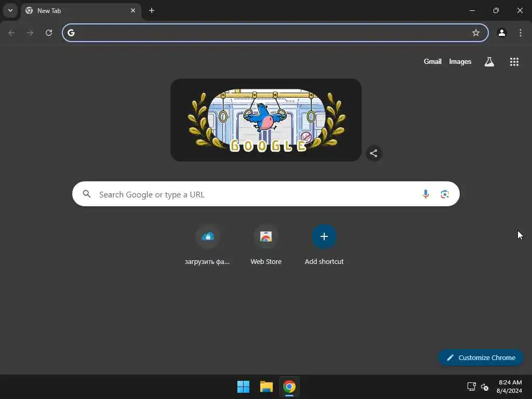This screenshot has width=532, height=399.
Task: Open the Windows Start menu
Action: [243, 387]
